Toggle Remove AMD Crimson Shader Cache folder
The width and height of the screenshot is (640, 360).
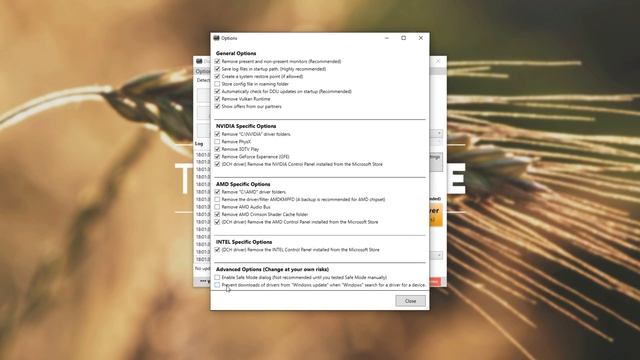[x=217, y=214]
